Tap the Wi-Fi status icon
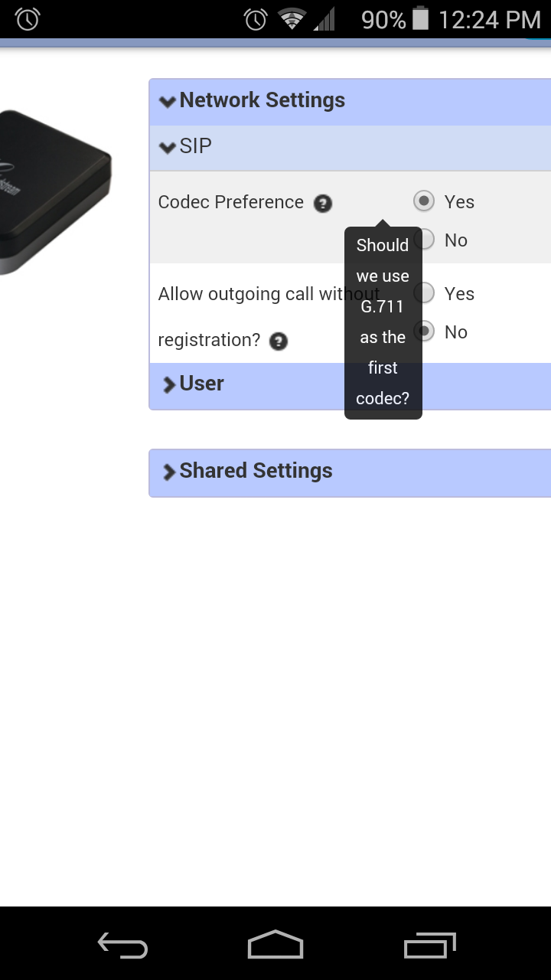This screenshot has width=551, height=980. [292, 19]
